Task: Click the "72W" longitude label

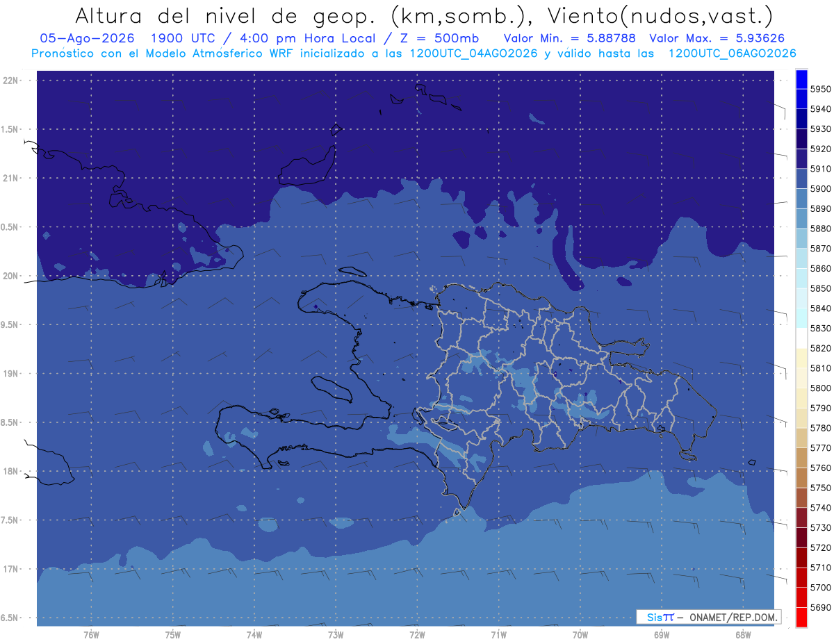Action: (x=417, y=635)
